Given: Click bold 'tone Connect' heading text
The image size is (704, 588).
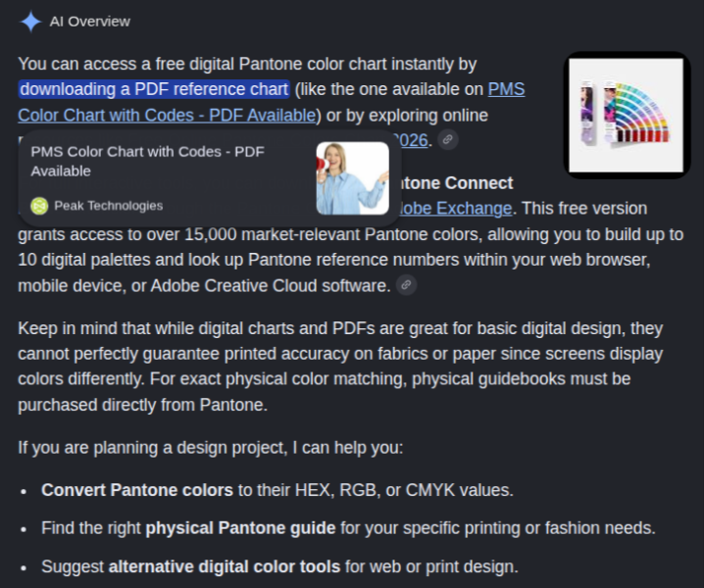Looking at the screenshot, I should tap(456, 182).
